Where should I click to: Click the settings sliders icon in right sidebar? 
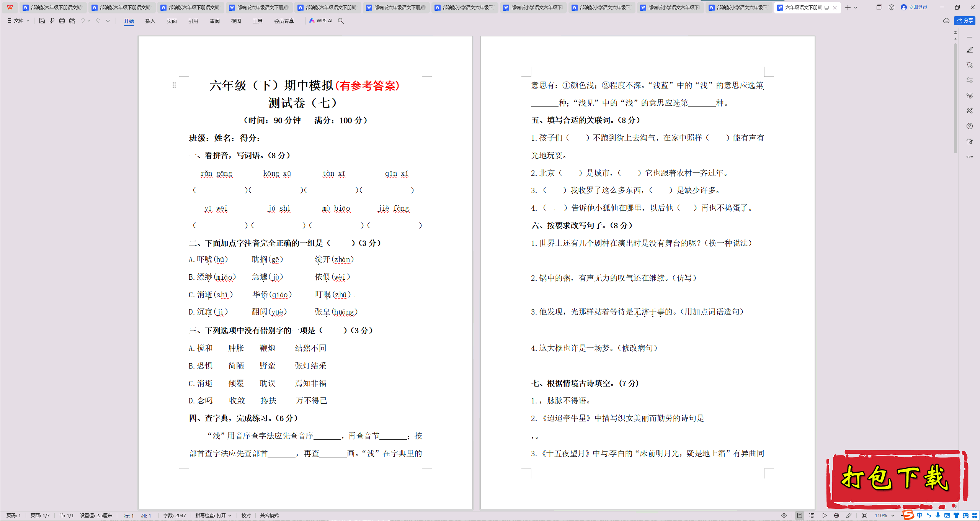coord(970,80)
